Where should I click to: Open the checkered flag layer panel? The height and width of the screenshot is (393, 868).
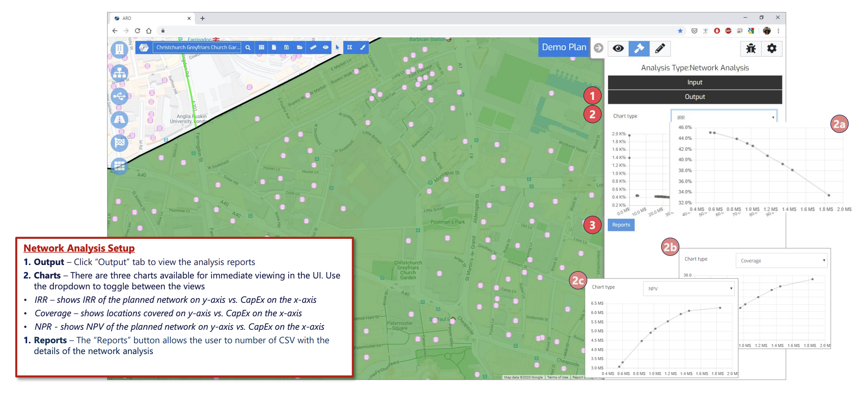pyautogui.click(x=119, y=143)
